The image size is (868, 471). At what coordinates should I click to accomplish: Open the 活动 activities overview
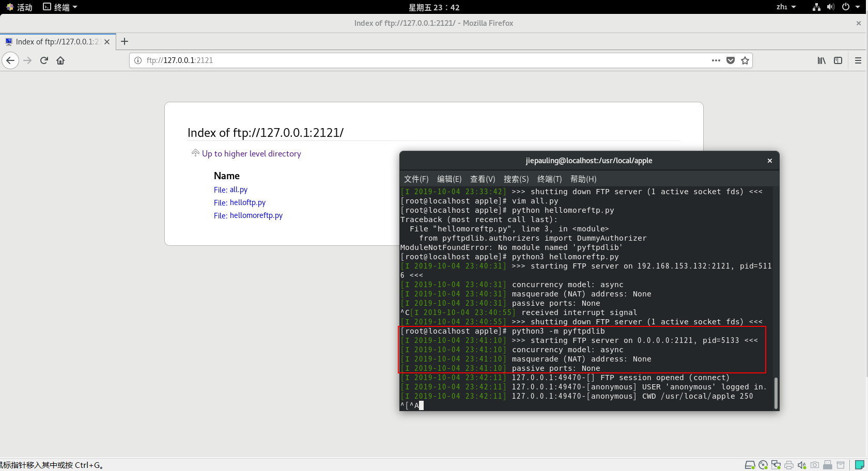coord(19,7)
